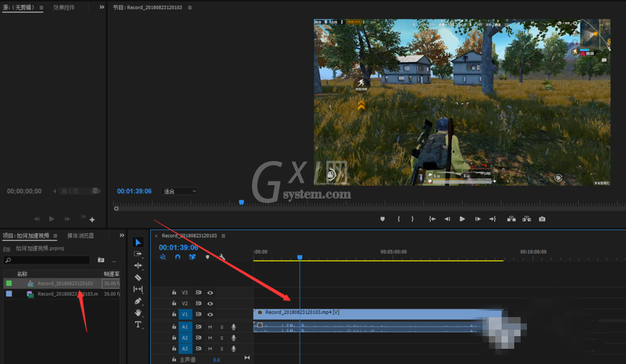Toggle sync lock on track A1

[199, 327]
